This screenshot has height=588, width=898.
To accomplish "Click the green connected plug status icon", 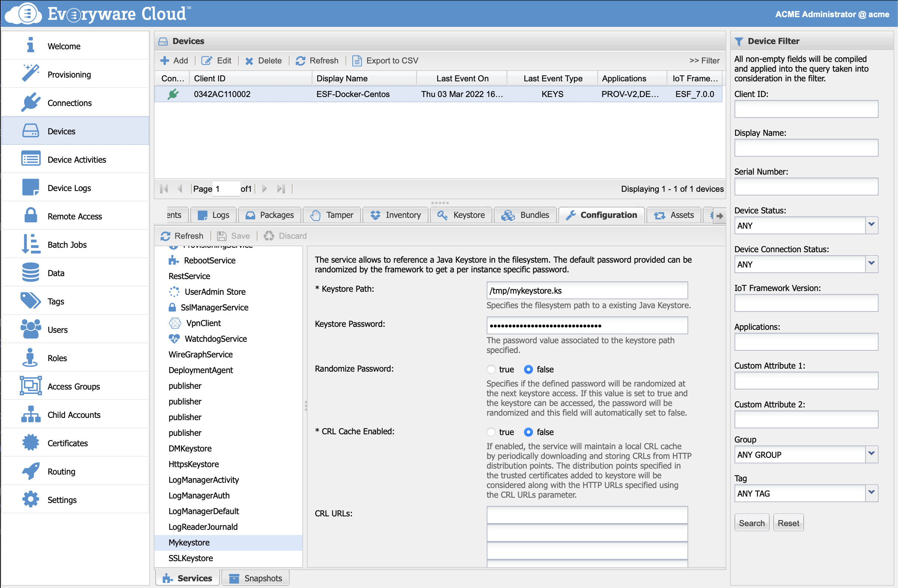I will click(173, 94).
